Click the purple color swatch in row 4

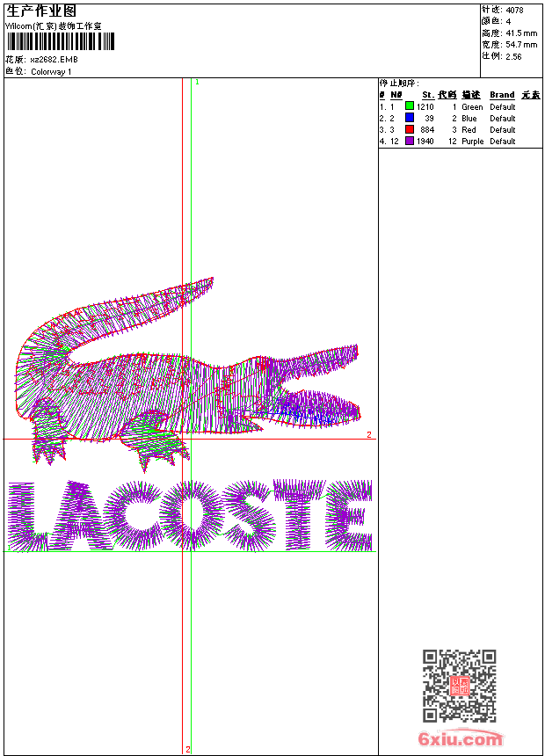(409, 142)
